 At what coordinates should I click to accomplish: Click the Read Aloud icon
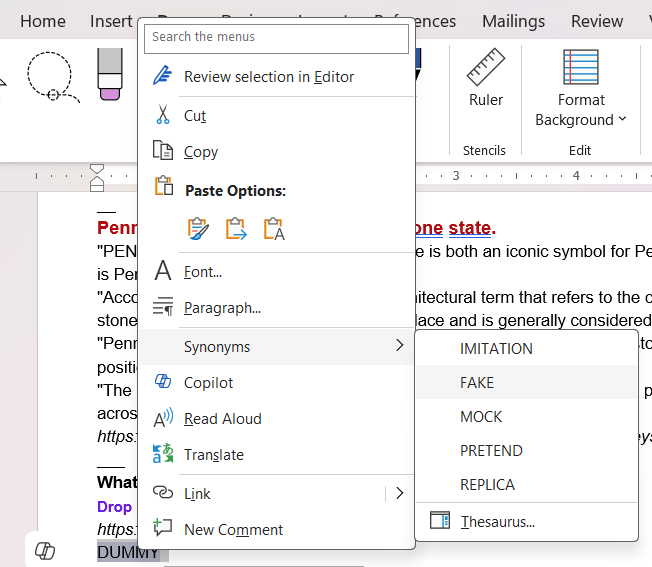(163, 418)
